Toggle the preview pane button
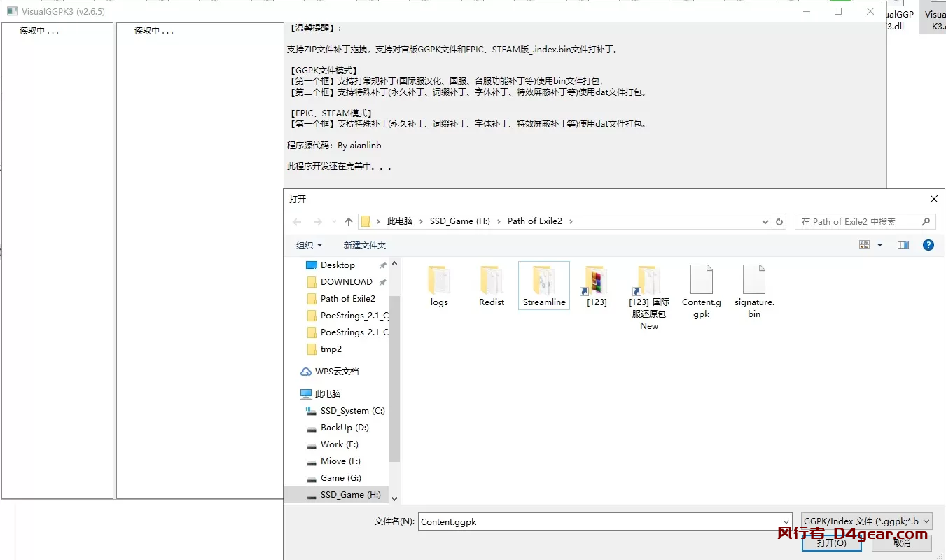 [x=903, y=245]
